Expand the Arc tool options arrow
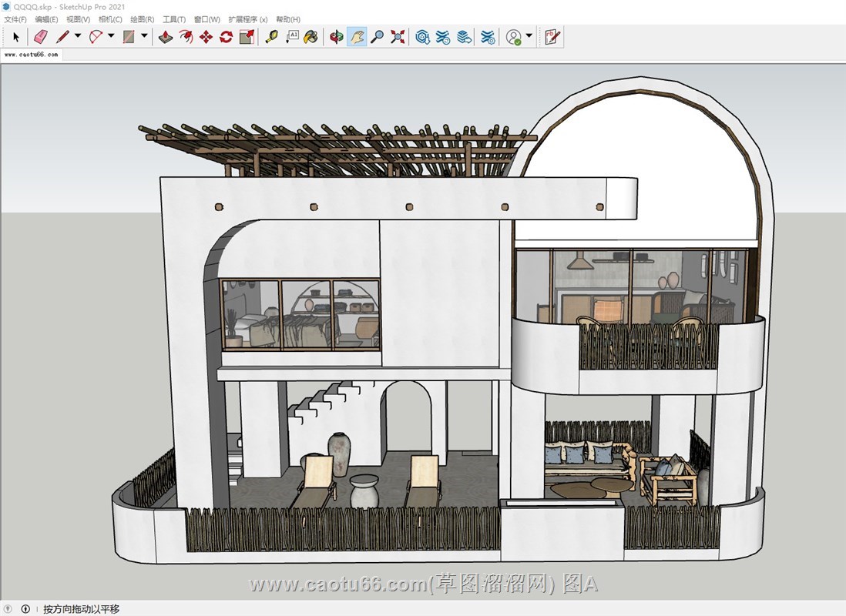The height and width of the screenshot is (616, 846). pos(111,35)
